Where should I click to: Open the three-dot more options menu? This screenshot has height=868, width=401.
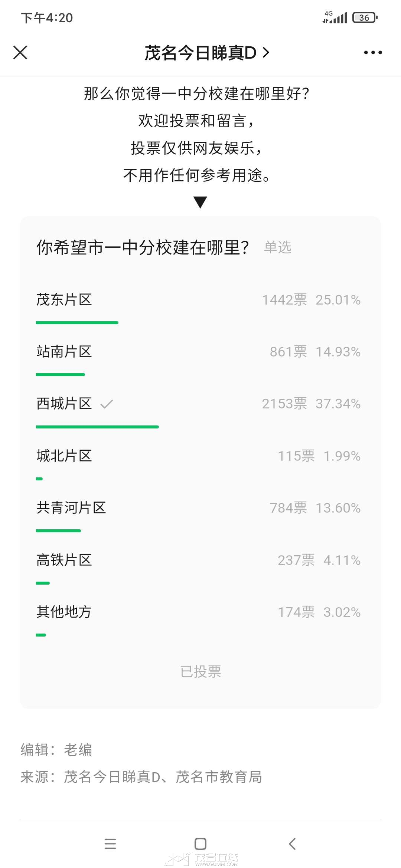pyautogui.click(x=373, y=53)
